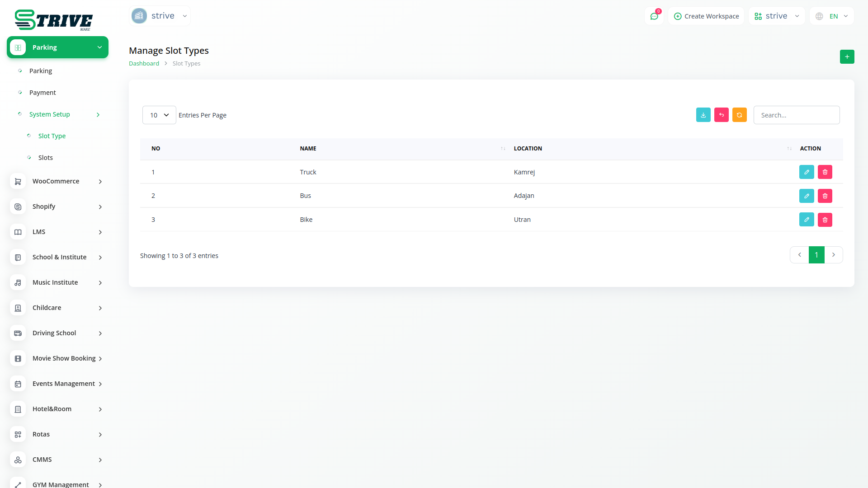Click the Strive logo
The height and width of the screenshot is (488, 868).
tap(53, 20)
